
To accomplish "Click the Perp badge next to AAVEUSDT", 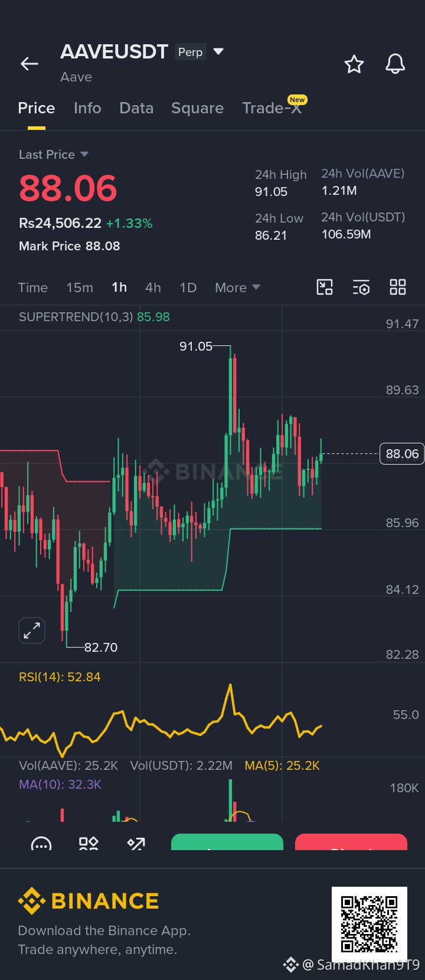I will click(190, 52).
